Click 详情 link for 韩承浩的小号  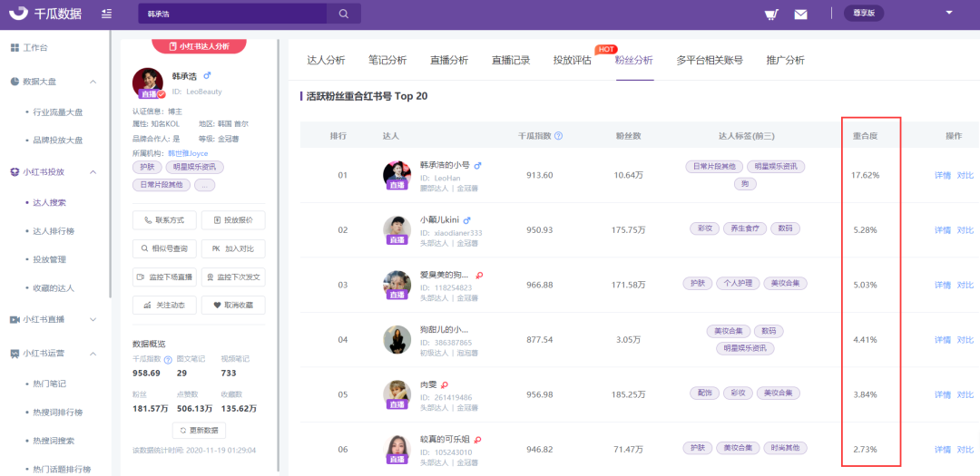coord(943,175)
